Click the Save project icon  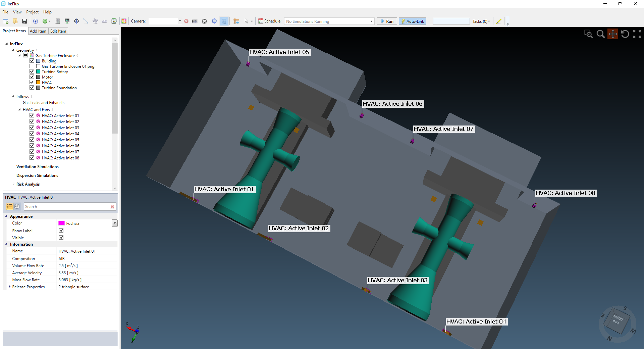[x=24, y=21]
